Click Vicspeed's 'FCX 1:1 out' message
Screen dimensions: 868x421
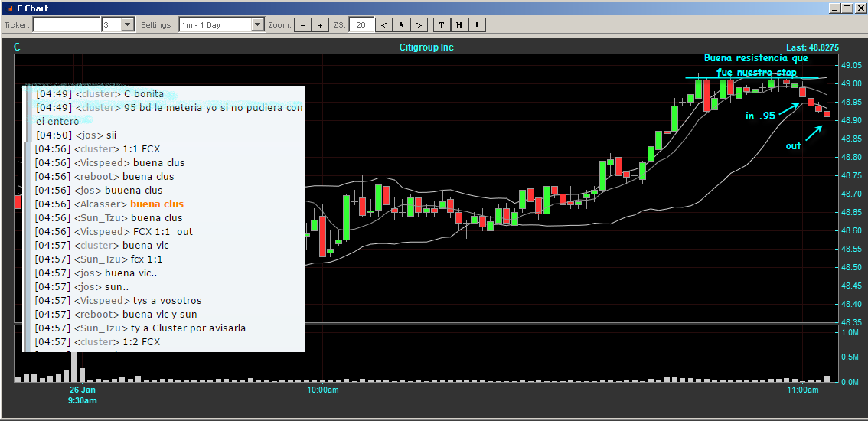pyautogui.click(x=163, y=231)
